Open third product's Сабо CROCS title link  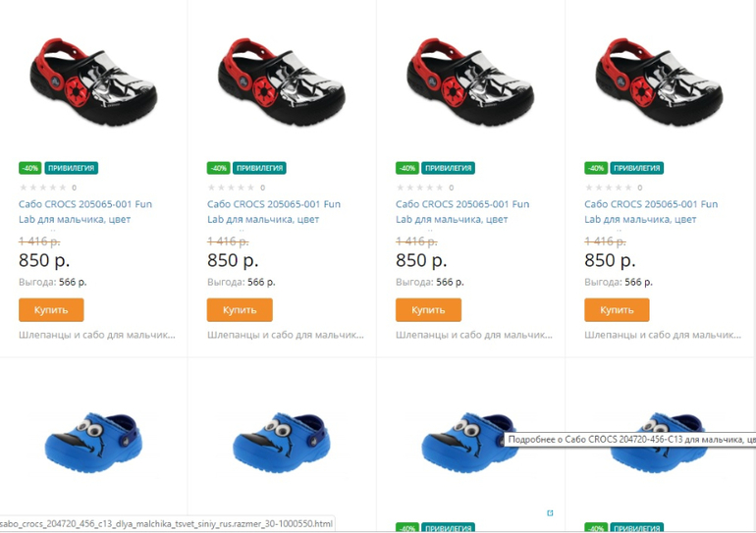click(462, 212)
